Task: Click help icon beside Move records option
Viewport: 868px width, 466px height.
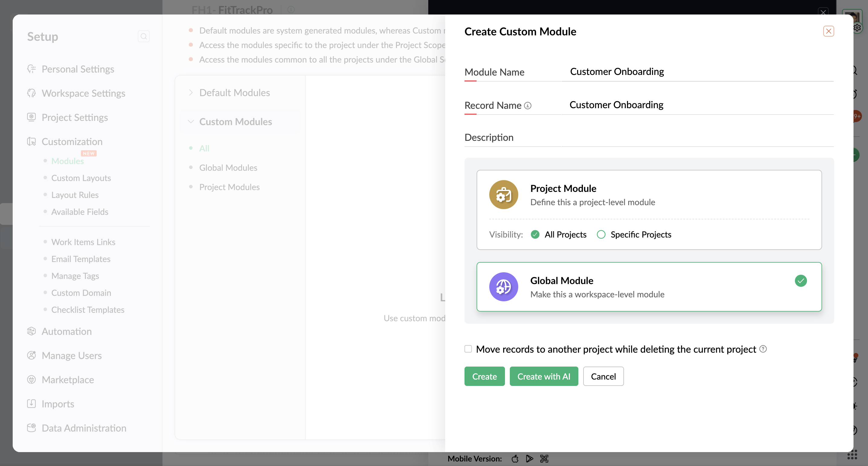Action: (x=763, y=349)
